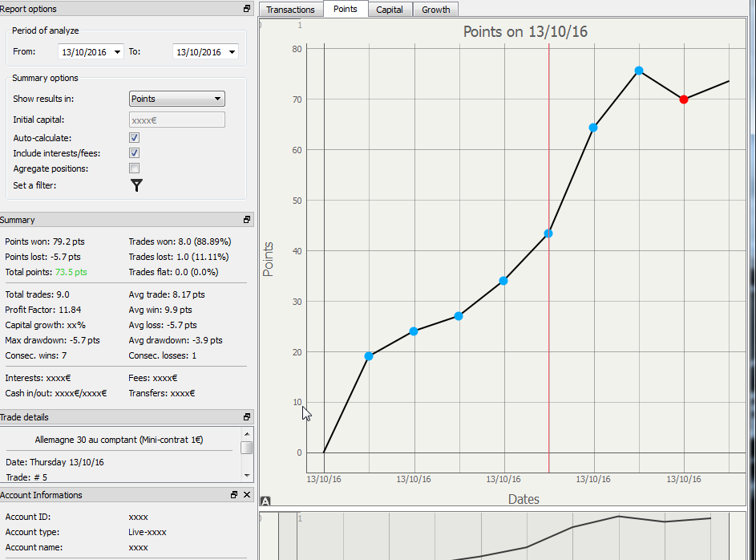Select the first blue point near 19
The height and width of the screenshot is (560, 756).
(x=369, y=356)
